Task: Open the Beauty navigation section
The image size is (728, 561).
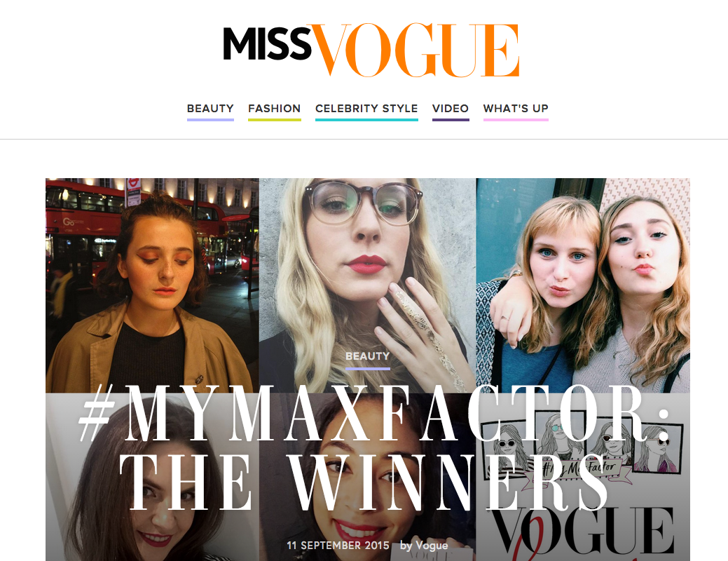Action: click(x=210, y=109)
